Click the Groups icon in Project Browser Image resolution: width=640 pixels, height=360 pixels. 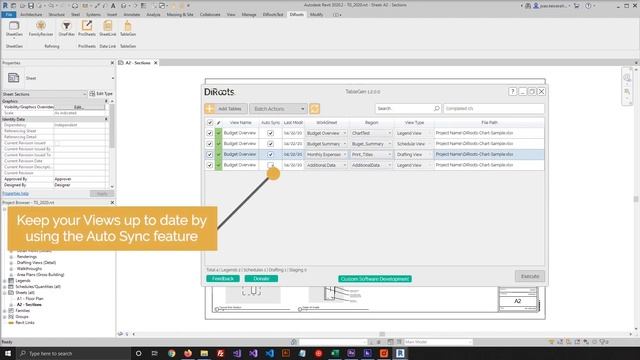coord(11,317)
